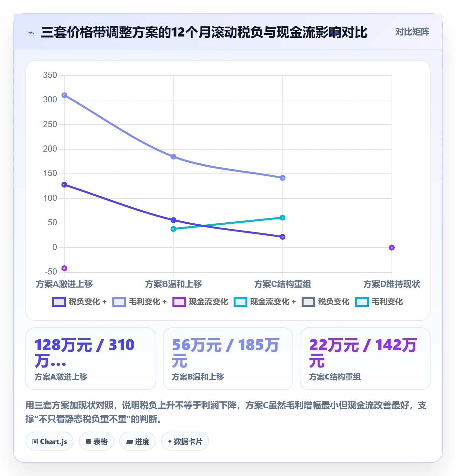The width and height of the screenshot is (456, 476).
Task: Click the 方案D维持现状 x-axis label
Action: tap(392, 284)
